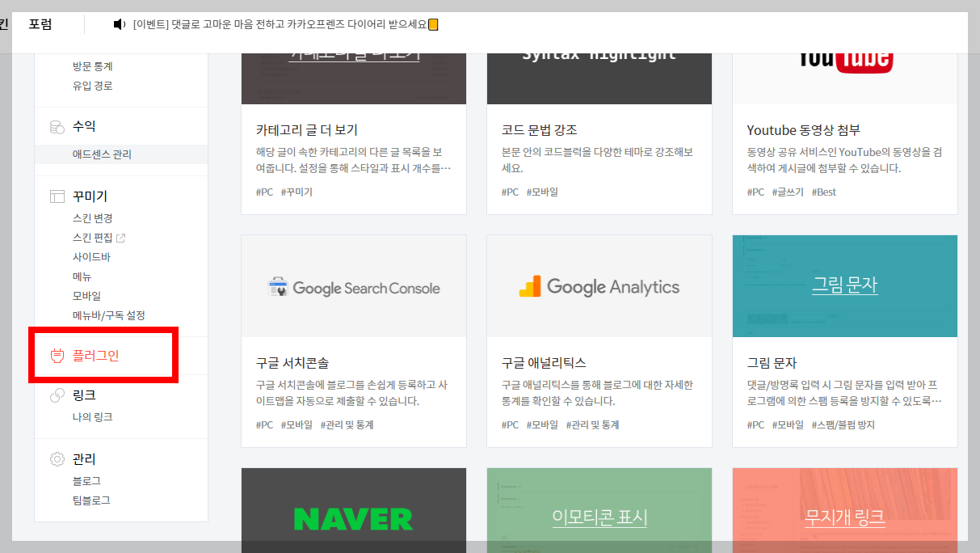Image resolution: width=980 pixels, height=553 pixels.
Task: Open the 구글 서치콘솔 plugin title
Action: [292, 363]
